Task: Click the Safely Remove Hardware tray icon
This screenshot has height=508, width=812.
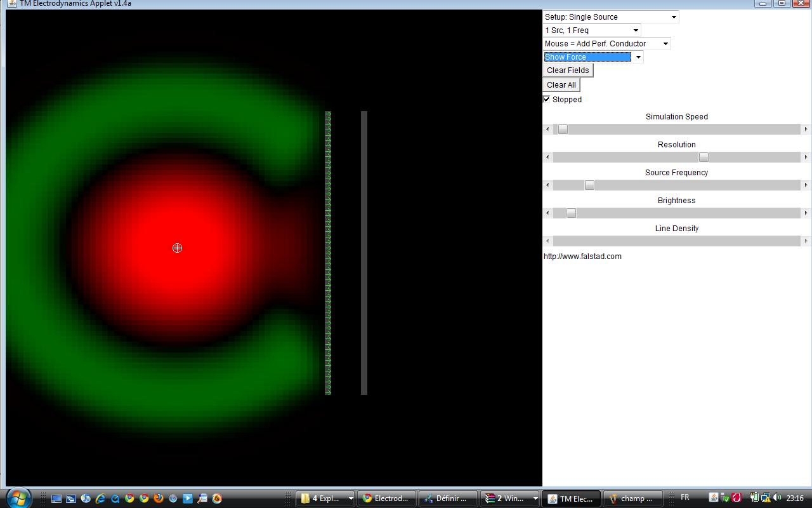Action: 725,498
